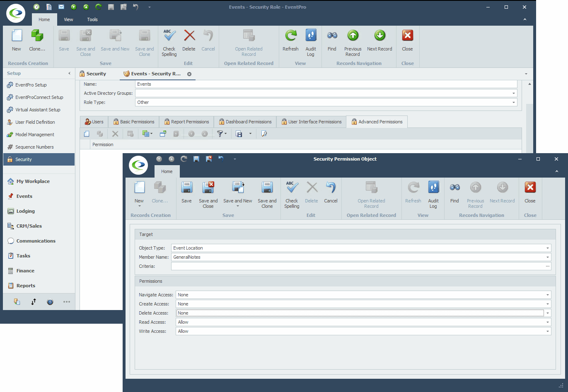This screenshot has width=568, height=392.
Task: Open Active Directory Groups dropdown
Action: point(514,93)
